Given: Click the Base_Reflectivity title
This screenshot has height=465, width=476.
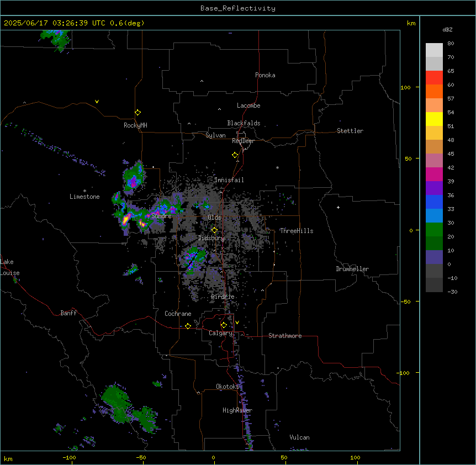Looking at the screenshot, I should click(x=238, y=8).
